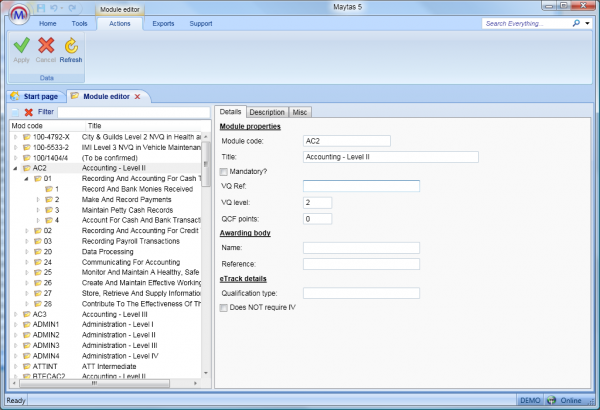This screenshot has width=600, height=410.
Task: Click the folder icon for module AC2
Action: coord(26,169)
